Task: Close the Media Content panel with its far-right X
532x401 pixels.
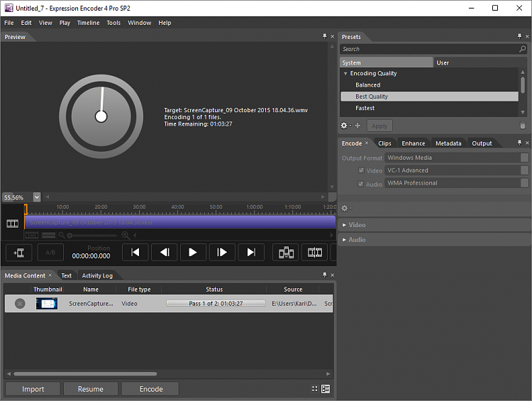Action: click(332, 275)
